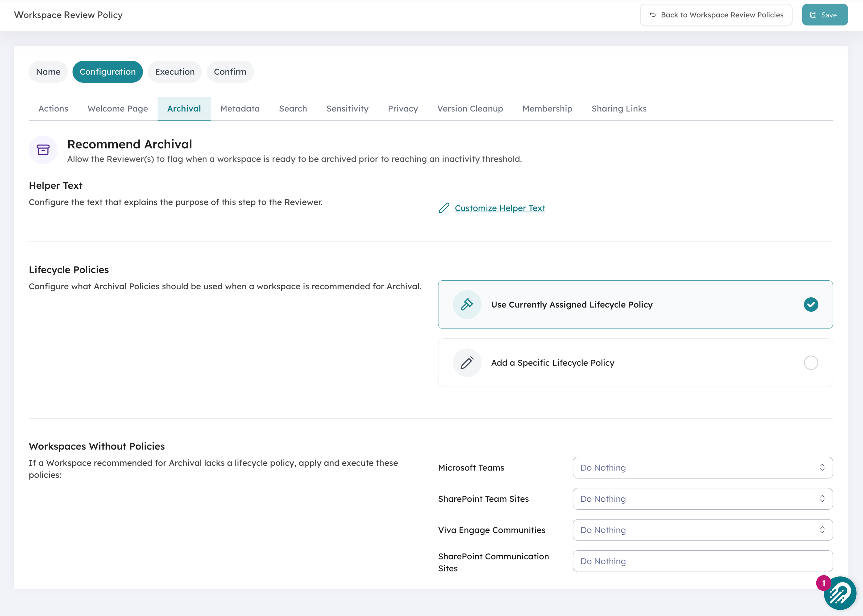The height and width of the screenshot is (616, 863).
Task: Click the back arrow icon in Back to Workspace Review Policies
Action: coord(652,15)
